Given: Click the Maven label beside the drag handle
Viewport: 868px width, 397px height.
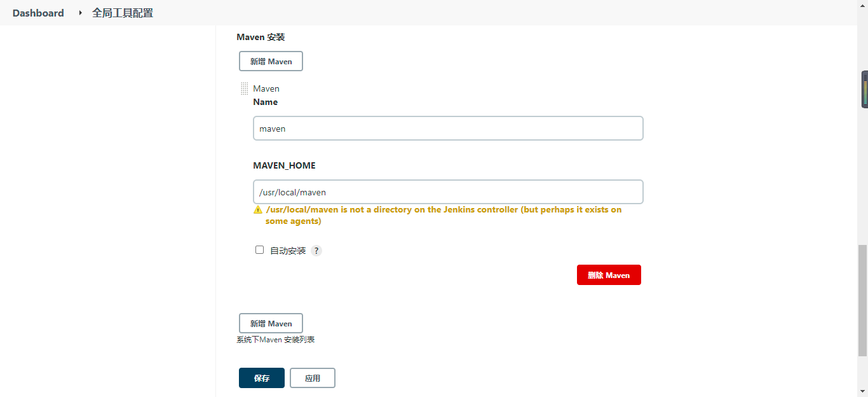Looking at the screenshot, I should point(266,88).
